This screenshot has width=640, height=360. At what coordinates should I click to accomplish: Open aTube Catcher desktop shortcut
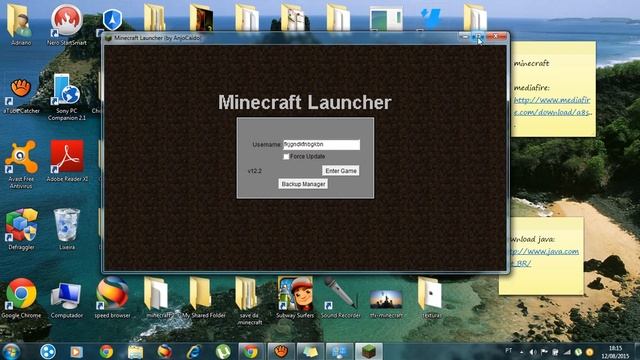(x=21, y=96)
